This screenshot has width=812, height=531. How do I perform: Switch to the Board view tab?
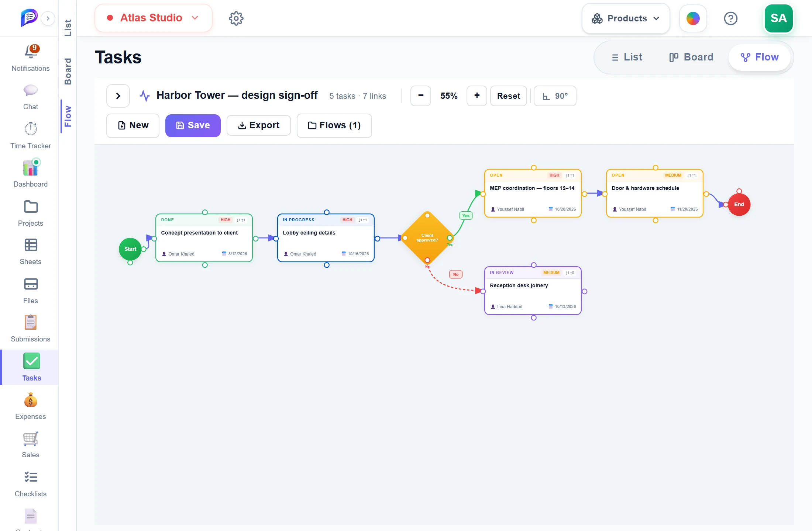(691, 57)
